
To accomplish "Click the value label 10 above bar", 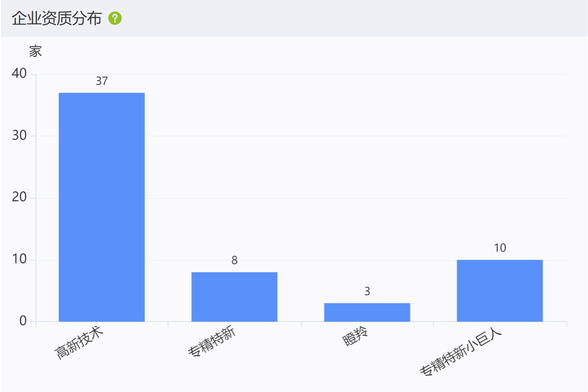I will pyautogui.click(x=500, y=248).
